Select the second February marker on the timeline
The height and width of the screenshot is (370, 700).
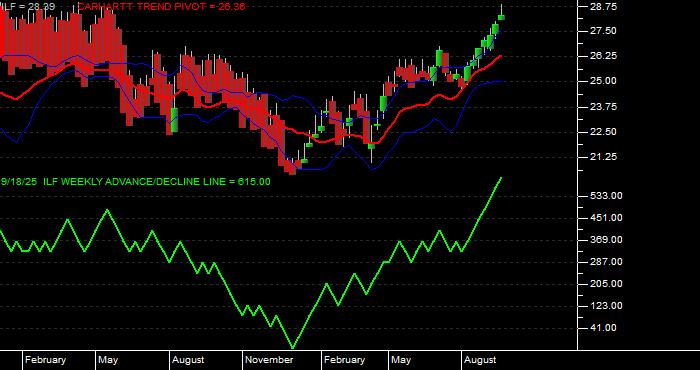tap(344, 360)
